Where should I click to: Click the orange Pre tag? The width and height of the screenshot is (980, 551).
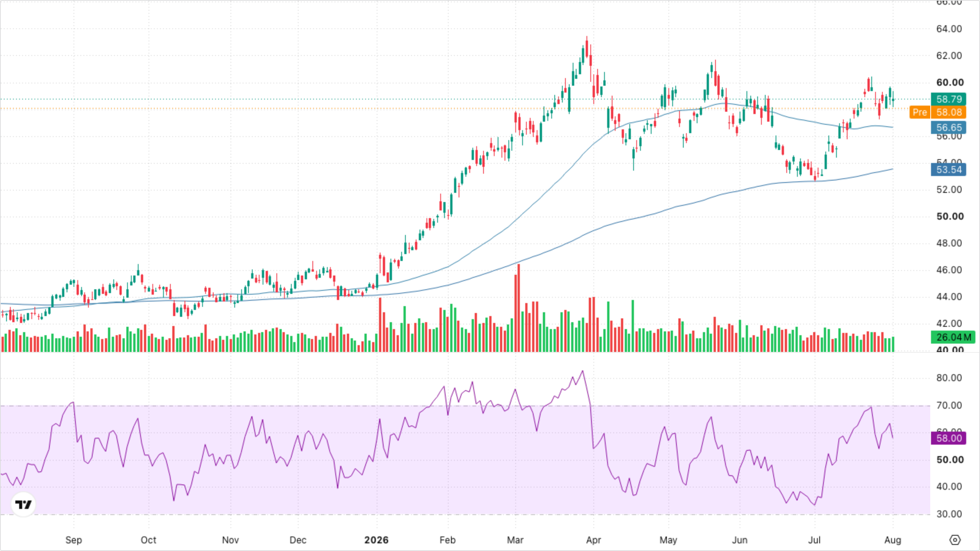pos(920,112)
